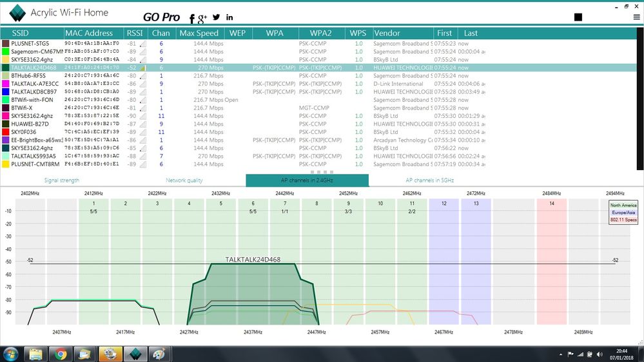The height and width of the screenshot is (362, 644).
Task: Click channel 14 band in graph
Action: click(x=552, y=262)
